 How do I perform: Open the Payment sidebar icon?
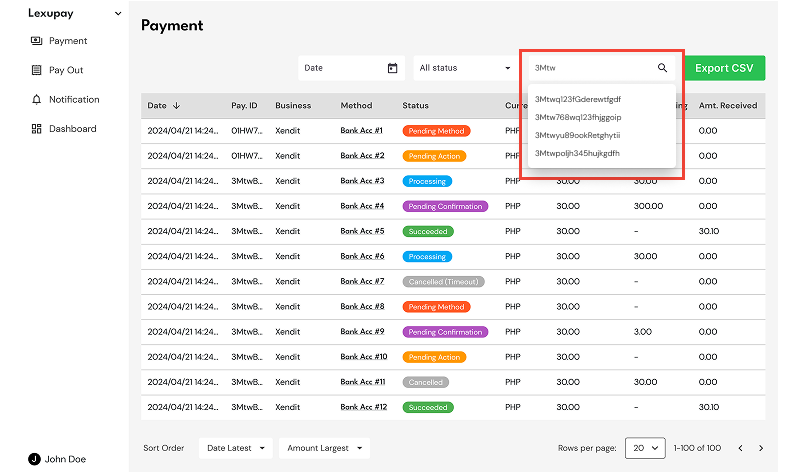pos(36,41)
